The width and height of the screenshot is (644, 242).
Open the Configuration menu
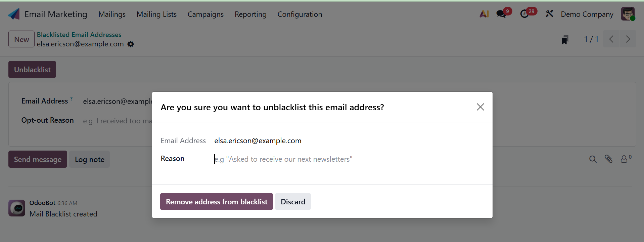tap(300, 14)
